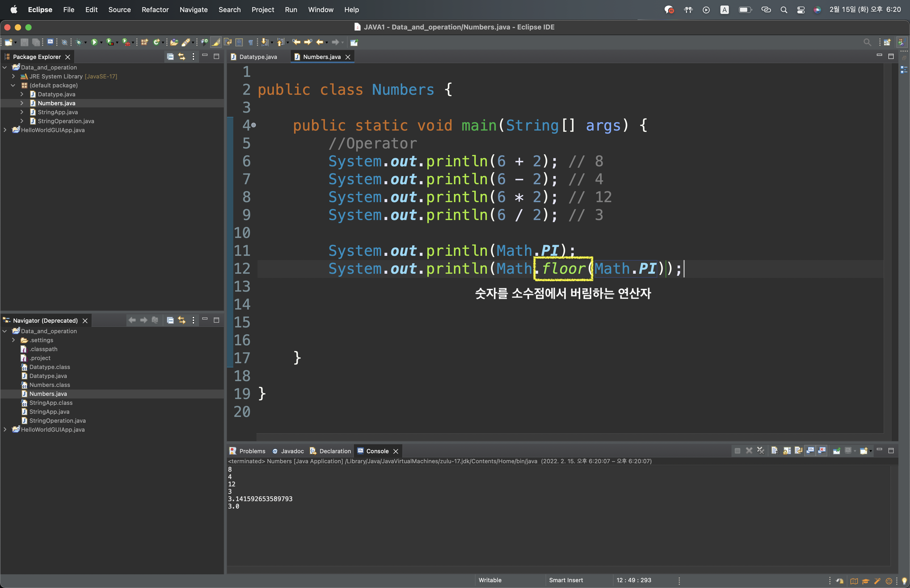Viewport: 910px width, 588px height.
Task: Expand the .settings folder in Navigator
Action: click(13, 340)
